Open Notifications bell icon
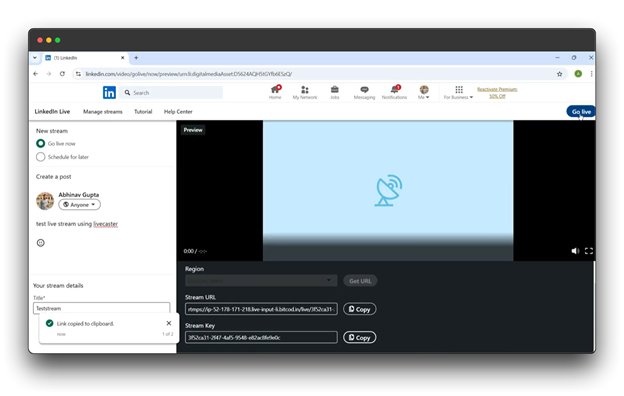Image resolution: width=624 pixels, height=396 pixels. click(394, 92)
